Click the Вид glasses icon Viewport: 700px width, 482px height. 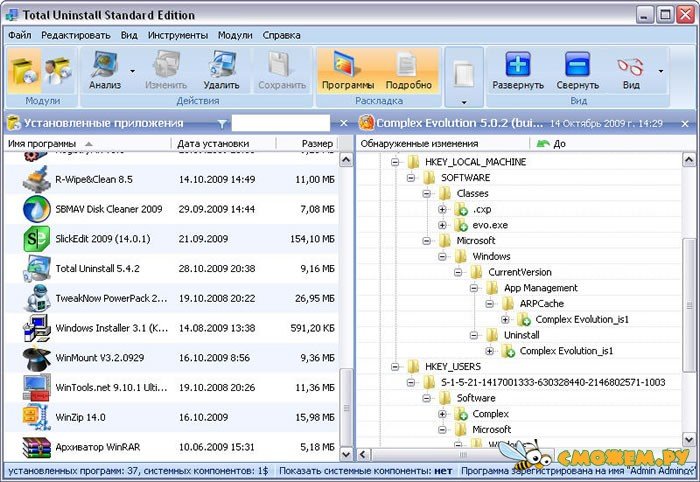point(630,69)
